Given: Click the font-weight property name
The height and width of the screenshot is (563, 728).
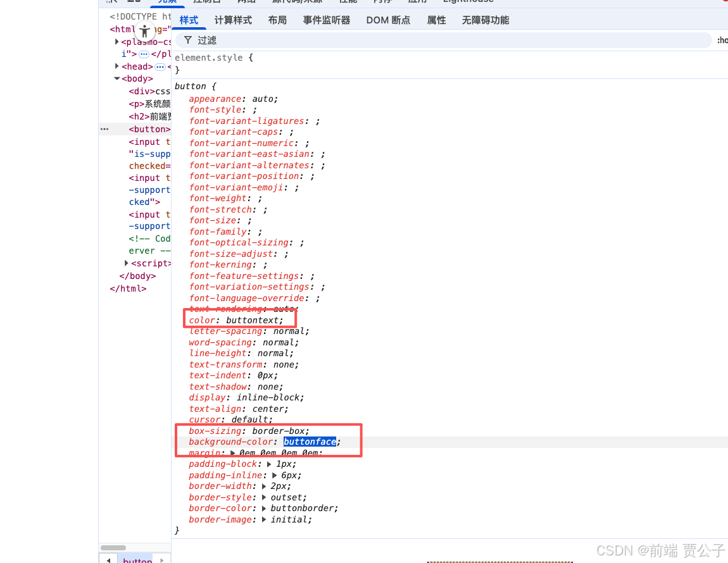Looking at the screenshot, I should pyautogui.click(x=218, y=198).
